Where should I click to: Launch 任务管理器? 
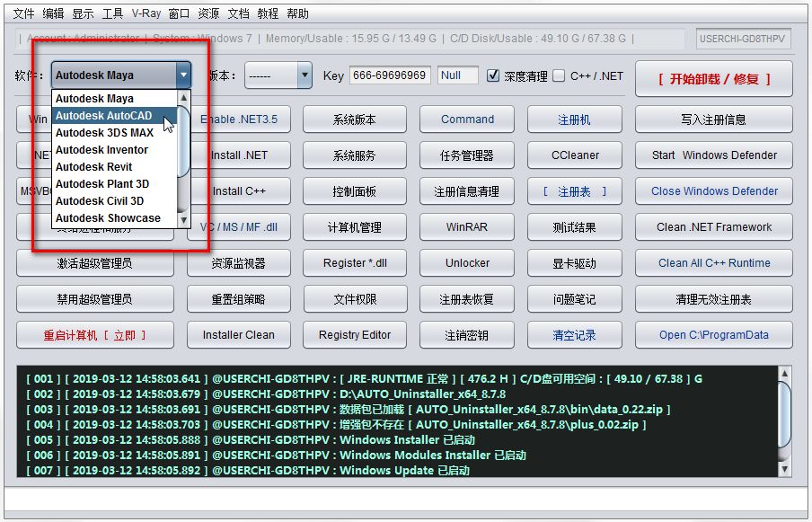[467, 155]
